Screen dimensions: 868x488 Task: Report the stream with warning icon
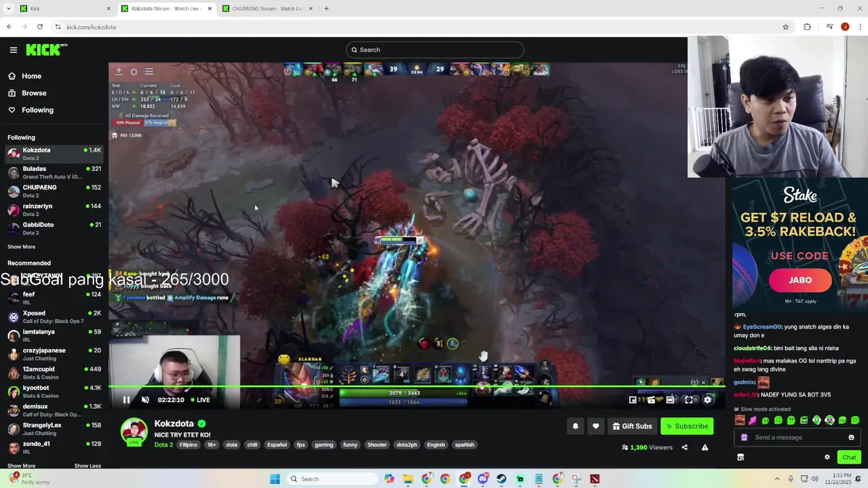(x=705, y=447)
